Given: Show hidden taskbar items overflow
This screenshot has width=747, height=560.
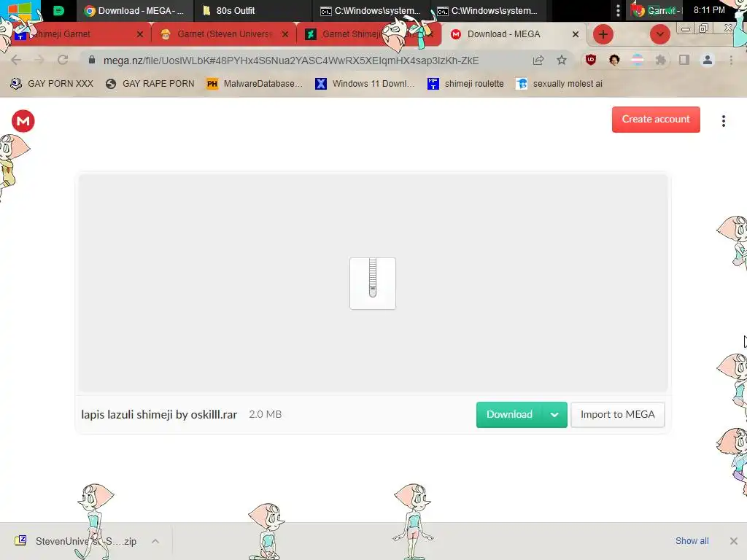Looking at the screenshot, I should (618, 10).
